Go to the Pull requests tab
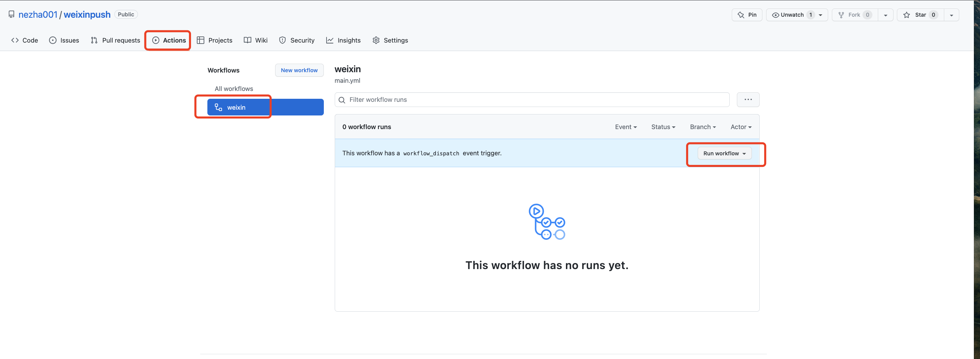The image size is (980, 359). 115,40
